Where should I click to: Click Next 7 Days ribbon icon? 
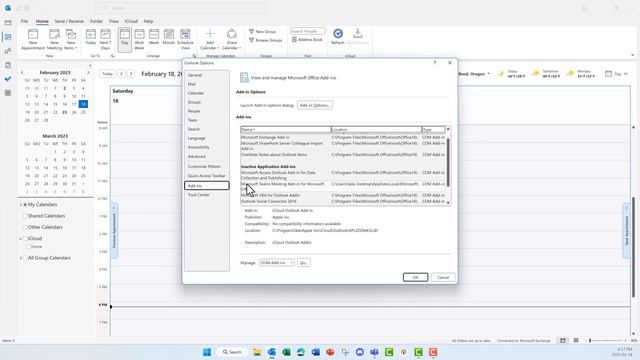pos(105,40)
